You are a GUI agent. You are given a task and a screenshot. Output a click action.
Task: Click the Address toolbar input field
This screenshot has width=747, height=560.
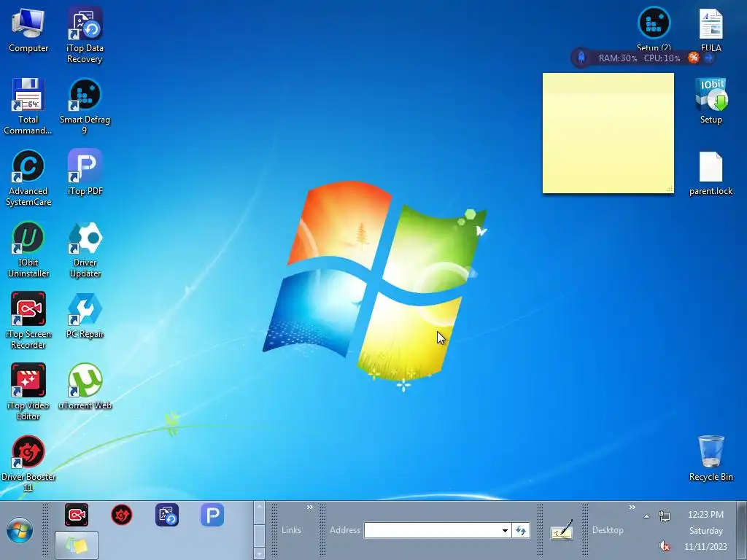click(432, 530)
